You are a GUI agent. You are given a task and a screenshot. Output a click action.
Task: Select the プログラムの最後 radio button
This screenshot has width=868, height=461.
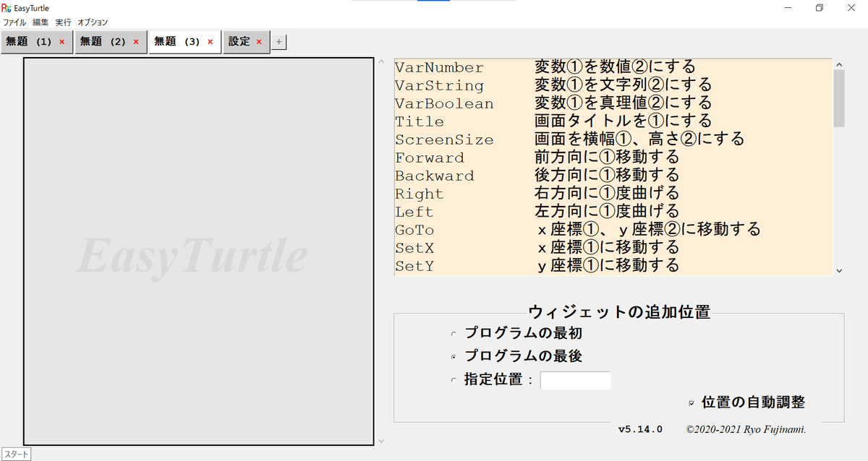coord(454,357)
